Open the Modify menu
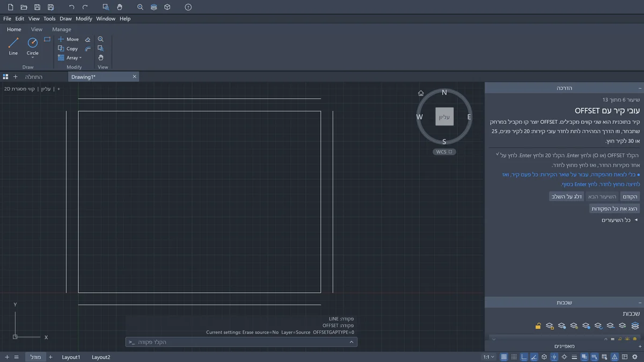The width and height of the screenshot is (644, 362). click(84, 19)
